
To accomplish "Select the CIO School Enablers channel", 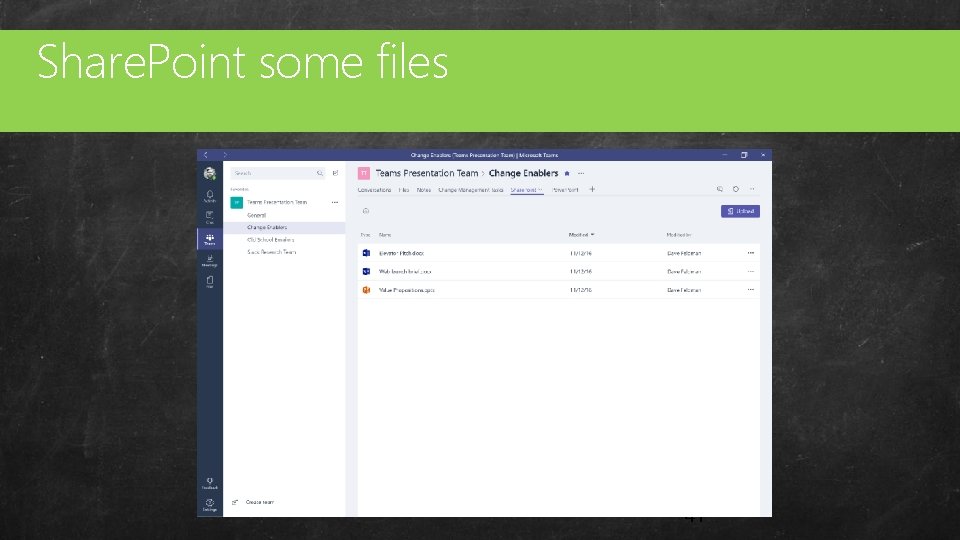I will point(271,240).
